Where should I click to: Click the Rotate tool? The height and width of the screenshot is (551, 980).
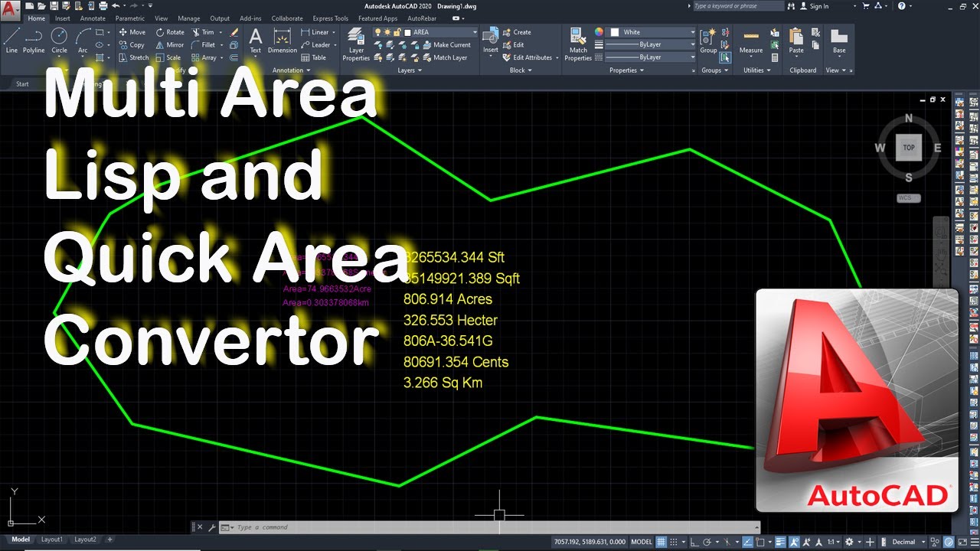170,32
